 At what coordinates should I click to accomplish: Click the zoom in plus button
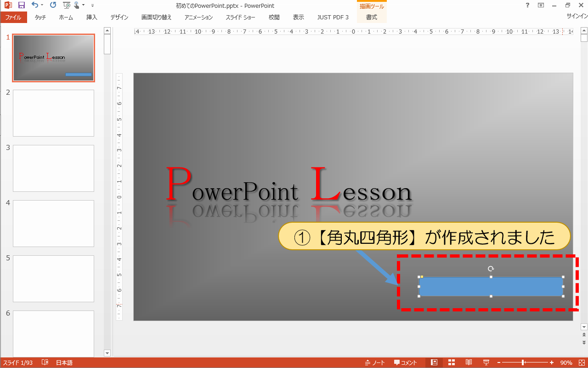tap(552, 362)
